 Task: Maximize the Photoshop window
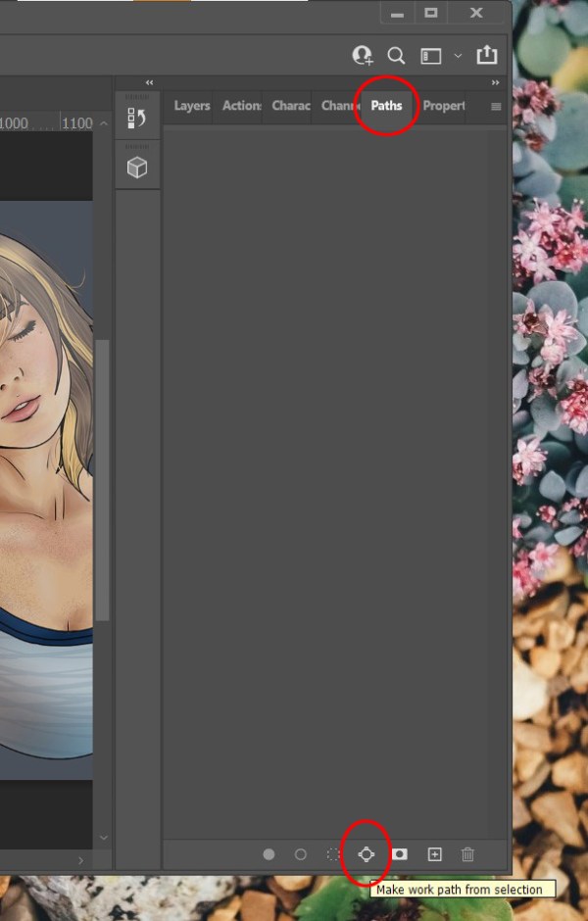click(431, 13)
